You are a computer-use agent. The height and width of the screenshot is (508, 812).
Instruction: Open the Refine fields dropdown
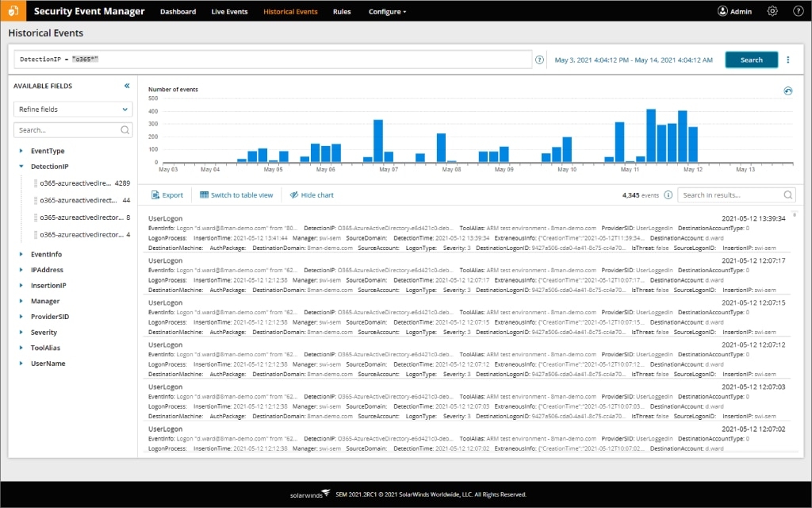click(x=73, y=110)
